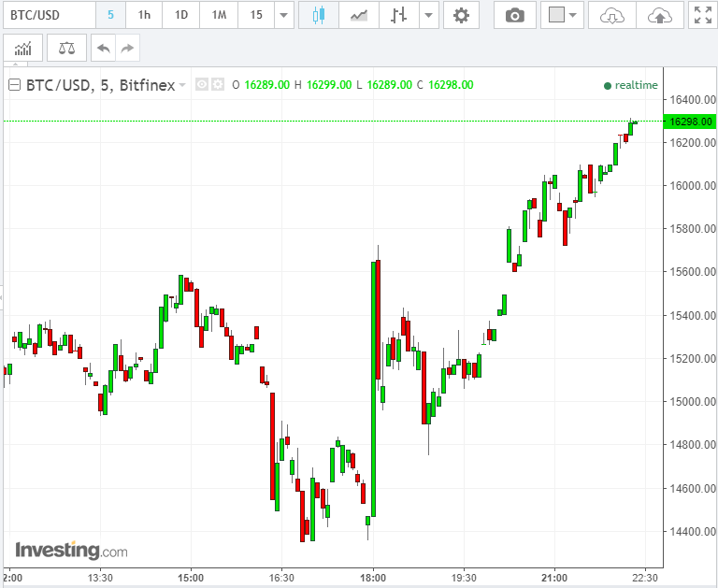Screen dimensions: 718x588
Task: Open the series format gear in legend
Action: (218, 84)
